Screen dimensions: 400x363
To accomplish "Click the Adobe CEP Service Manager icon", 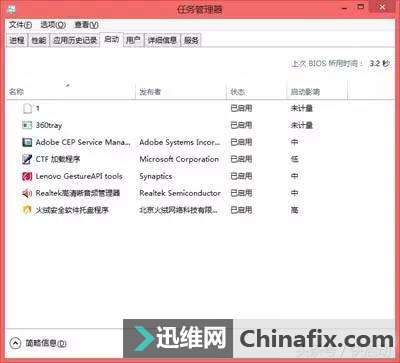I will click(x=27, y=142).
